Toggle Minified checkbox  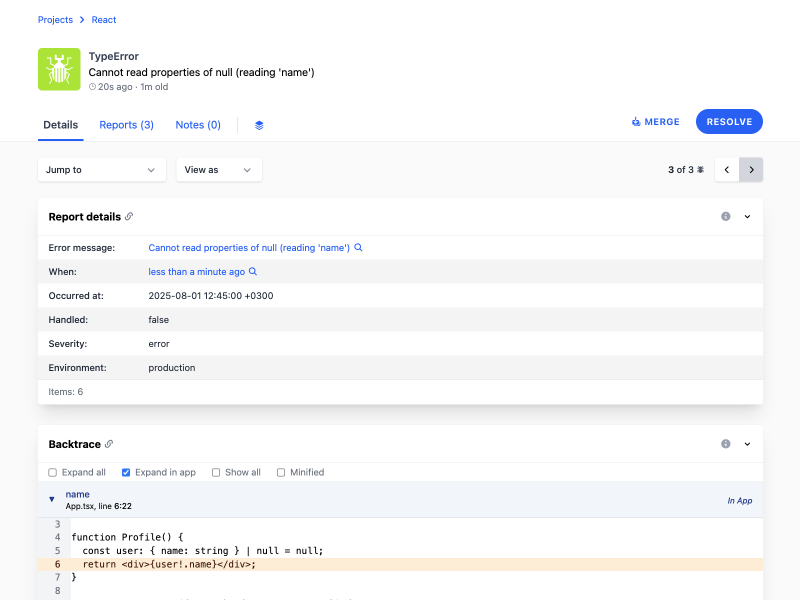281,472
